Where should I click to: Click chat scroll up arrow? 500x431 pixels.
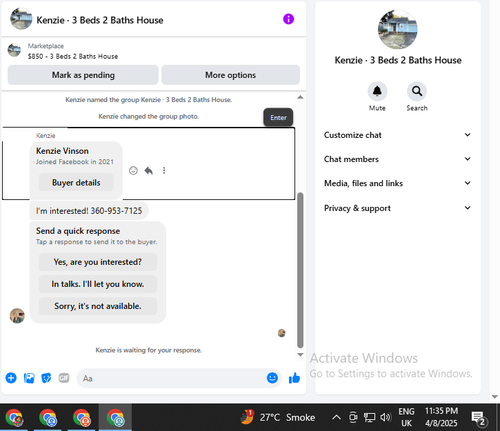click(300, 97)
